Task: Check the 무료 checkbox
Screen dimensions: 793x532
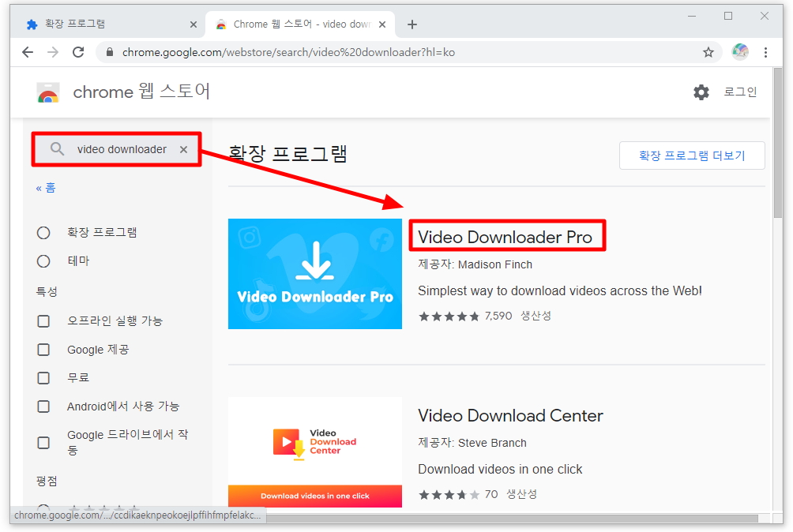Action: [43, 378]
